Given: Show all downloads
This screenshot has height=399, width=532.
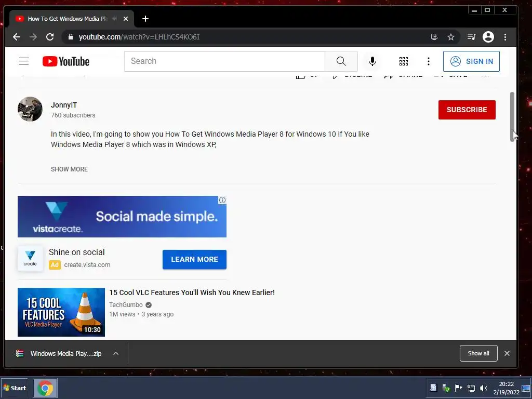Looking at the screenshot, I should pyautogui.click(x=478, y=353).
